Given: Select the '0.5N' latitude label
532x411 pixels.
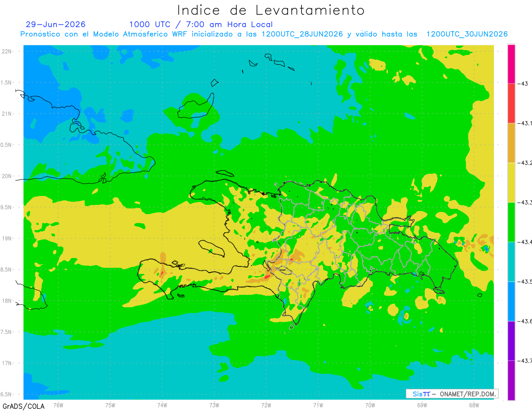Looking at the screenshot, I should click(x=7, y=145).
